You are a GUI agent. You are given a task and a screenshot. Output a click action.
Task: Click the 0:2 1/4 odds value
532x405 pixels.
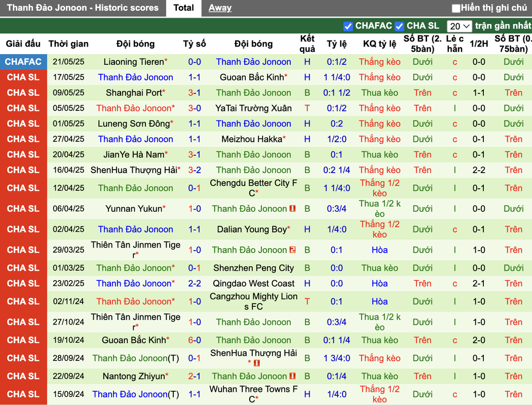336,170
